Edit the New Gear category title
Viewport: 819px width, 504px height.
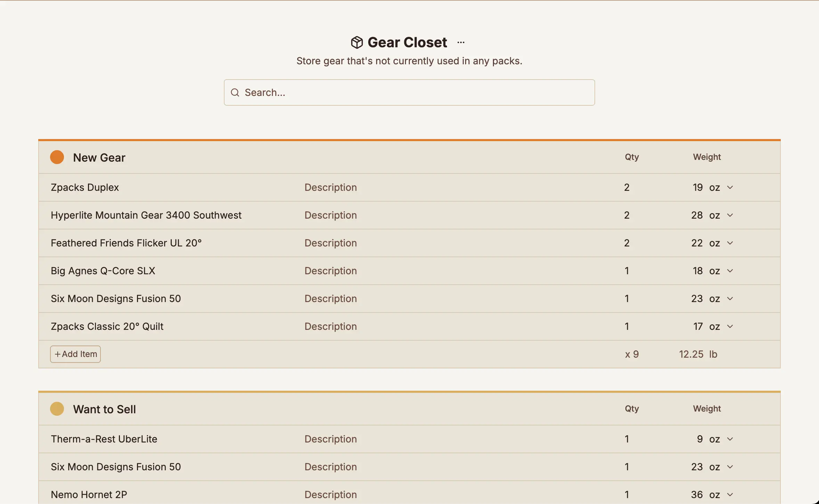99,157
